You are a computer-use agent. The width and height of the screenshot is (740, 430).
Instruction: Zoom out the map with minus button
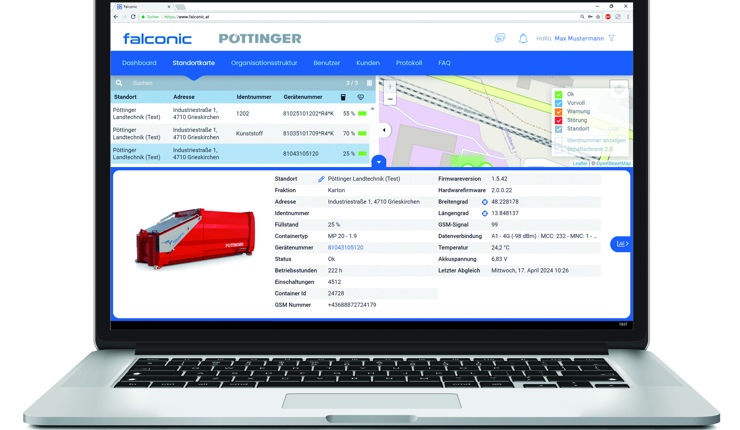tap(390, 99)
